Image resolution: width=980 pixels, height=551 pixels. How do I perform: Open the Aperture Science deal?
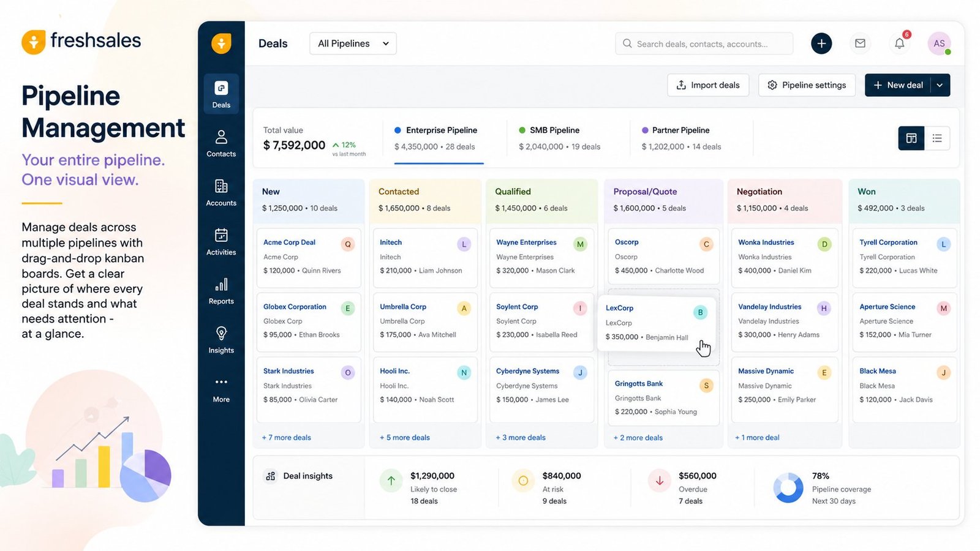point(905,321)
